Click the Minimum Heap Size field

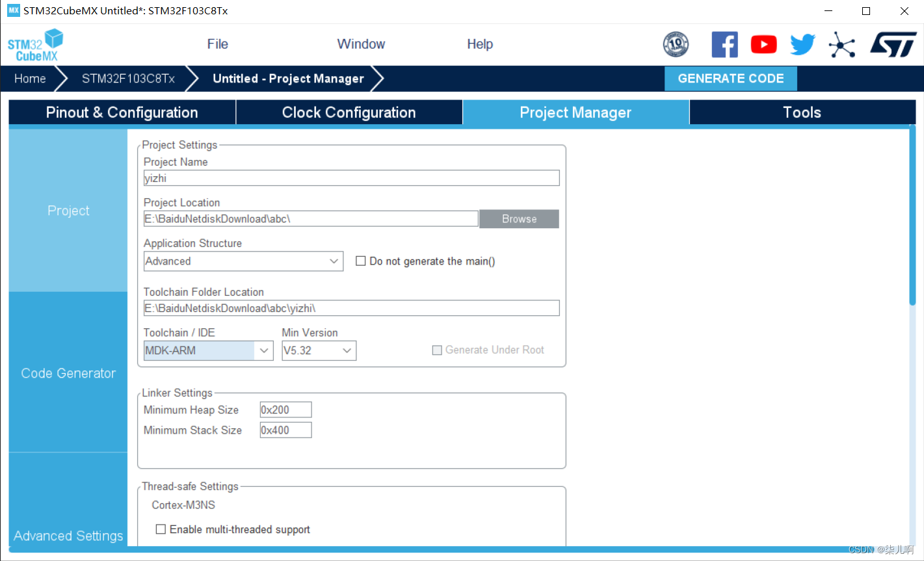pos(285,410)
